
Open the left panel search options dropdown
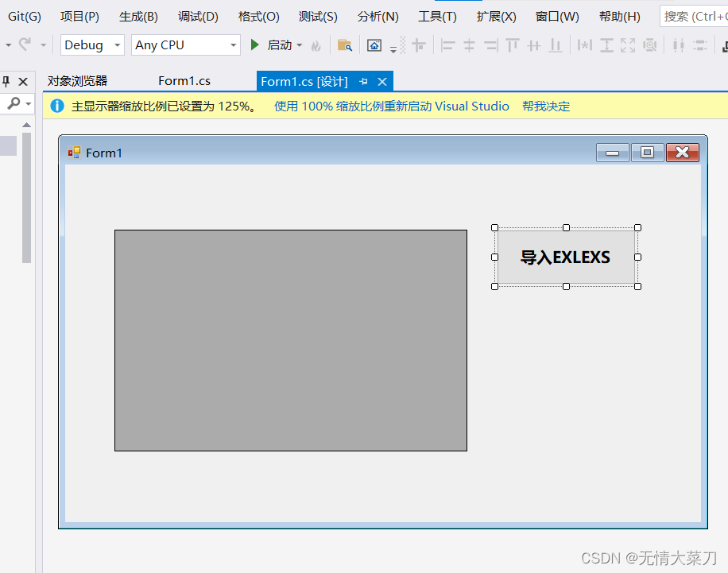[x=29, y=103]
